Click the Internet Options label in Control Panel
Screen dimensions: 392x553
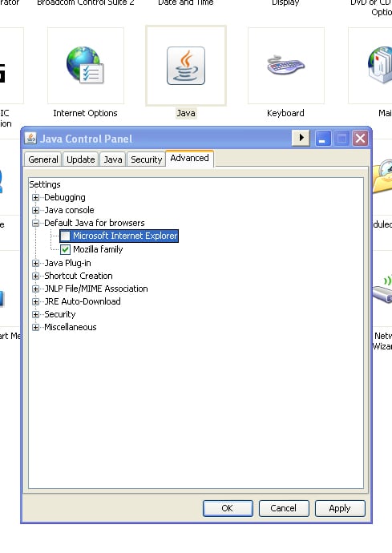tap(86, 113)
